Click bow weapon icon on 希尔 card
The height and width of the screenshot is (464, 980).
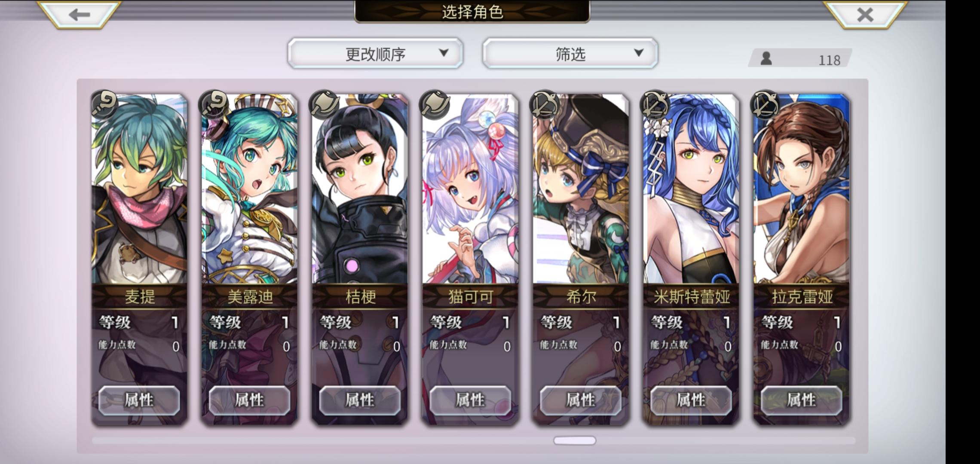click(546, 104)
